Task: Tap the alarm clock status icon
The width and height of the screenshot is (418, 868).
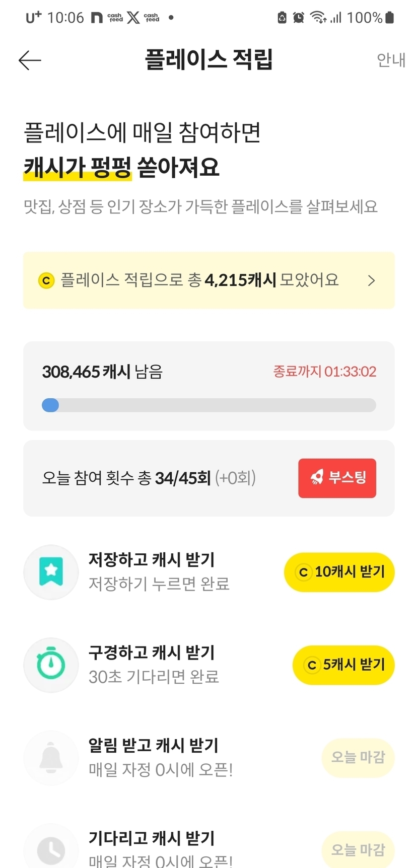Action: [299, 18]
